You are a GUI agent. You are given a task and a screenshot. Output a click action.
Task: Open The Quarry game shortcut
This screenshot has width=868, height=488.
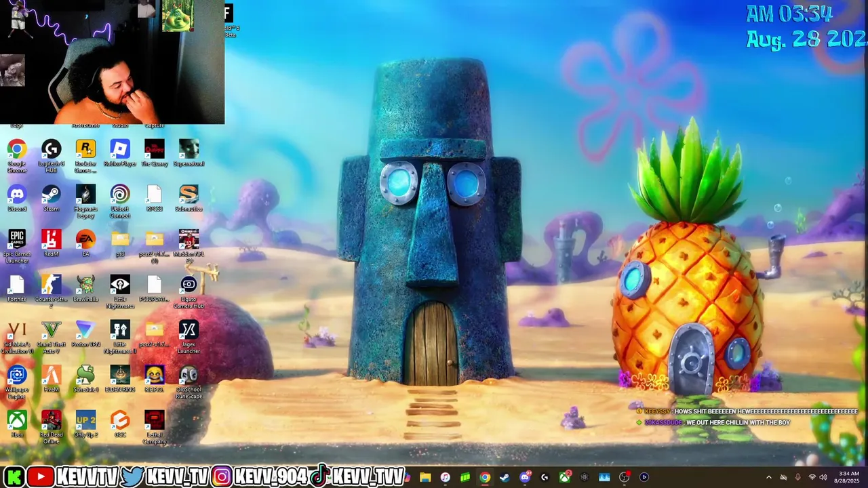pos(155,153)
